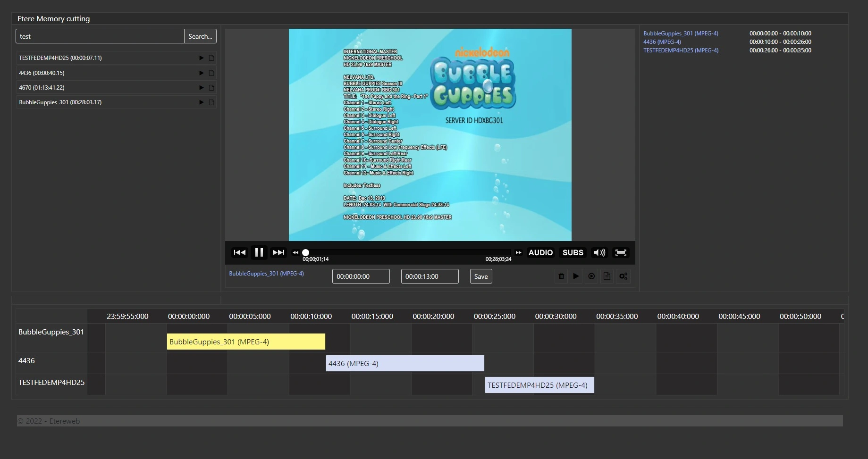Screen dimensions: 868x459
Task: Delete the segment with trash icon
Action: [561, 276]
